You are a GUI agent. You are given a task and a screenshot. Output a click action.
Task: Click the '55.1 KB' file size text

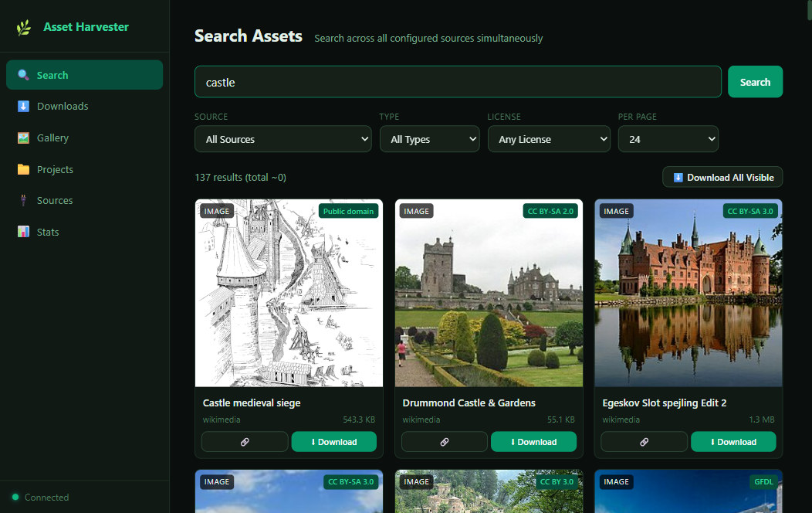(x=561, y=420)
